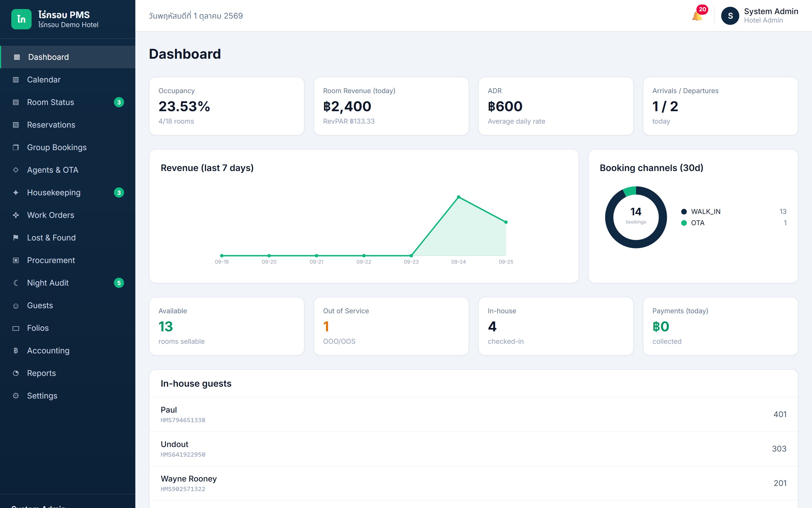Click the Group Bookings icon
The width and height of the screenshot is (812, 508).
16,147
